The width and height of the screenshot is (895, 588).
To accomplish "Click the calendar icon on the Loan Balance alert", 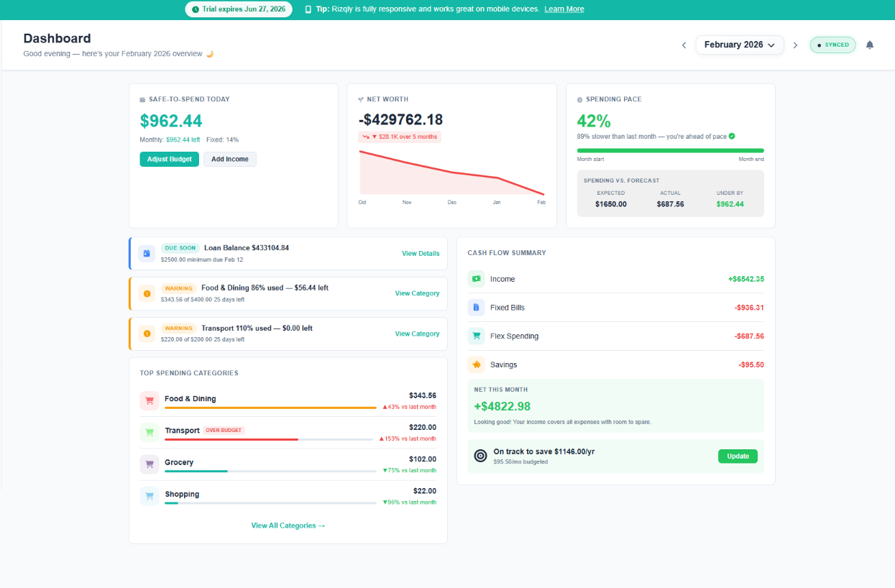I will click(x=147, y=253).
